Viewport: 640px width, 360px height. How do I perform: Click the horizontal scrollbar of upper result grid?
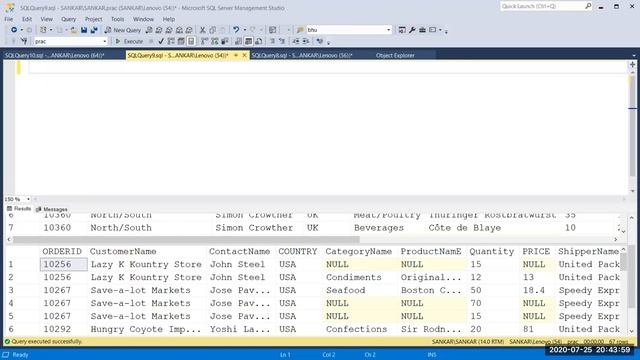coord(186,239)
